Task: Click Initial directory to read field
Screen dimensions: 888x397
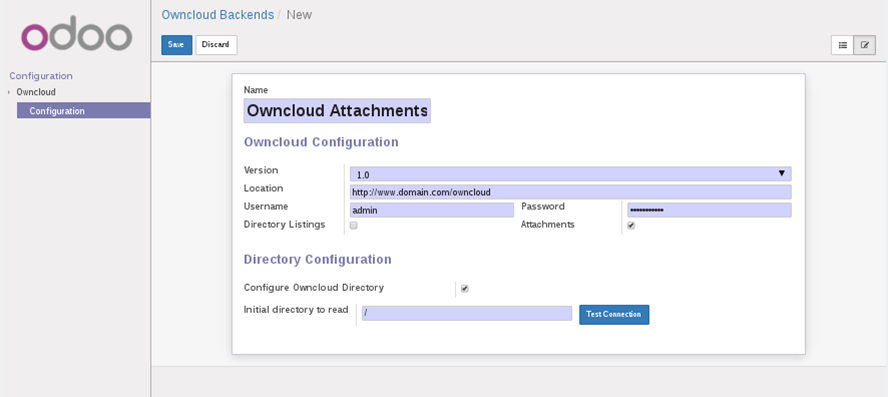Action: (x=467, y=313)
